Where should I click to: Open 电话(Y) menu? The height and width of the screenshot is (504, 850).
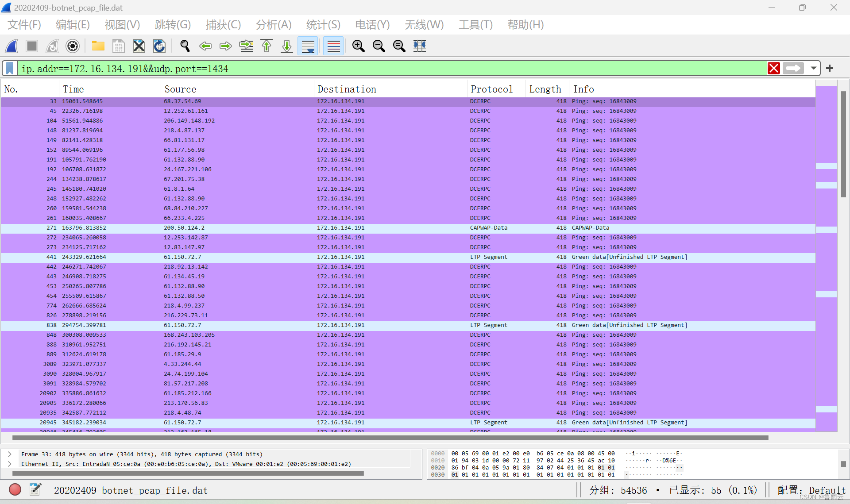(372, 25)
